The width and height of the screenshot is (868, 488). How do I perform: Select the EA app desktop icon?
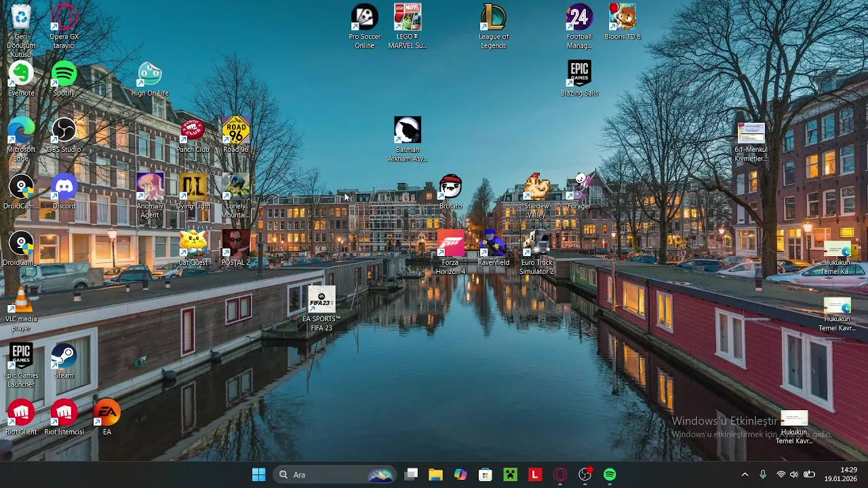click(x=106, y=417)
